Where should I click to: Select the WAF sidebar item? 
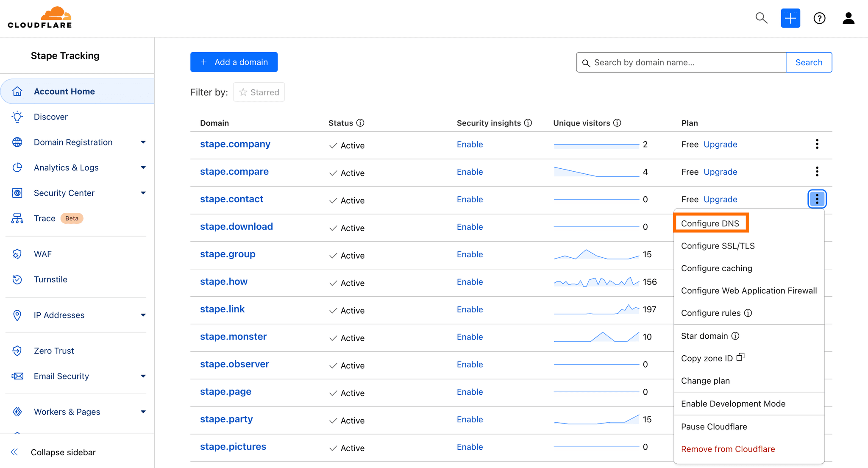pos(43,253)
